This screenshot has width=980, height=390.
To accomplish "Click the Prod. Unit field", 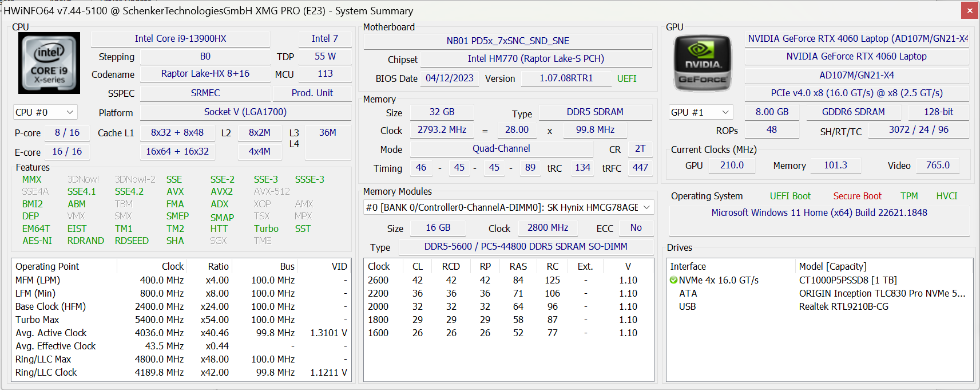I will tap(312, 93).
